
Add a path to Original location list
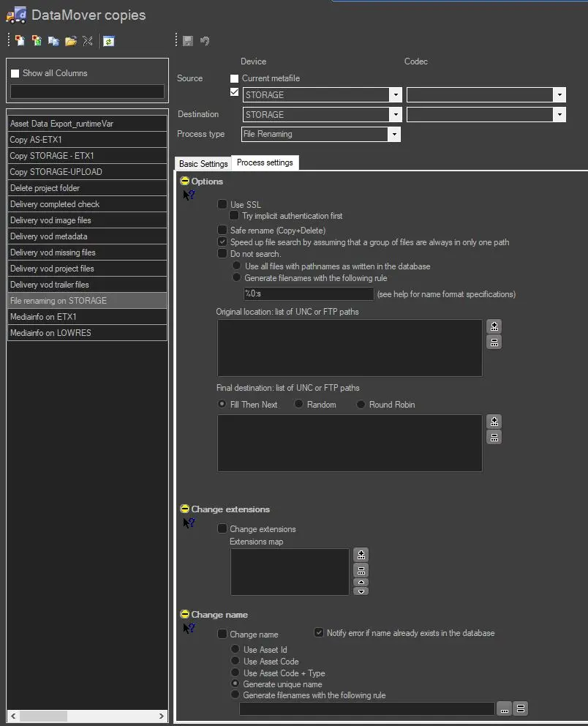point(494,326)
